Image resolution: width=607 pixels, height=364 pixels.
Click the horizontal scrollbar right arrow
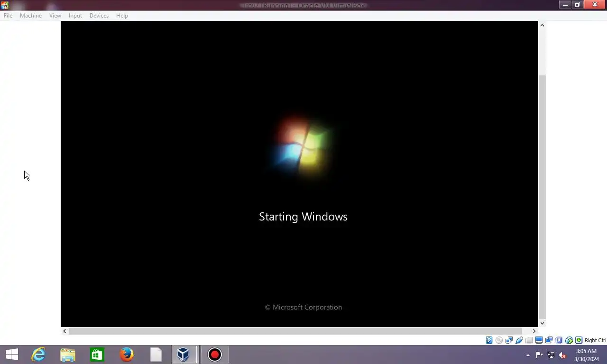coord(534,331)
